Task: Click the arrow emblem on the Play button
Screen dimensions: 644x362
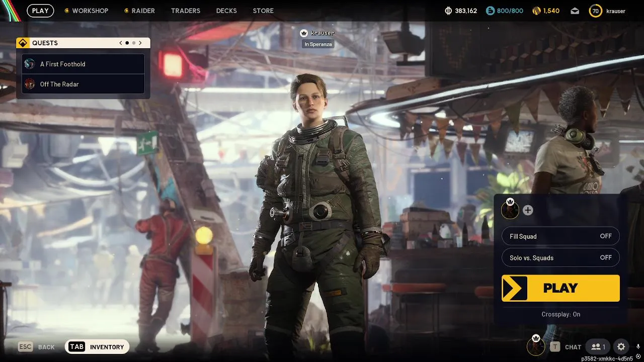Action: coord(515,288)
